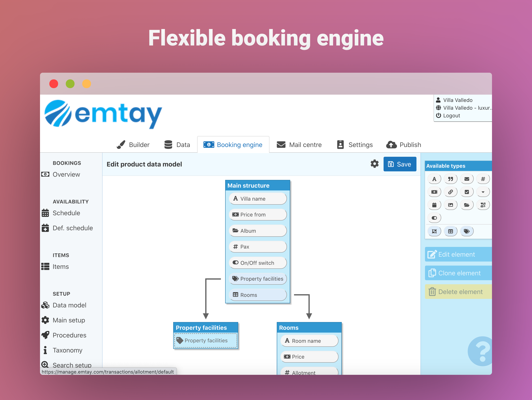
Task: Select On/Off switch element in Main structure
Action: pos(258,263)
